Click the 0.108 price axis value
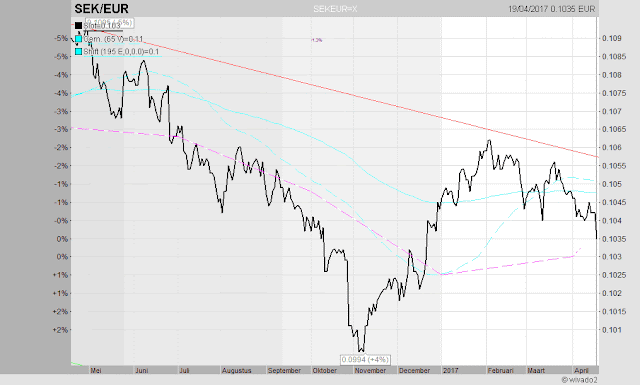 [x=612, y=75]
